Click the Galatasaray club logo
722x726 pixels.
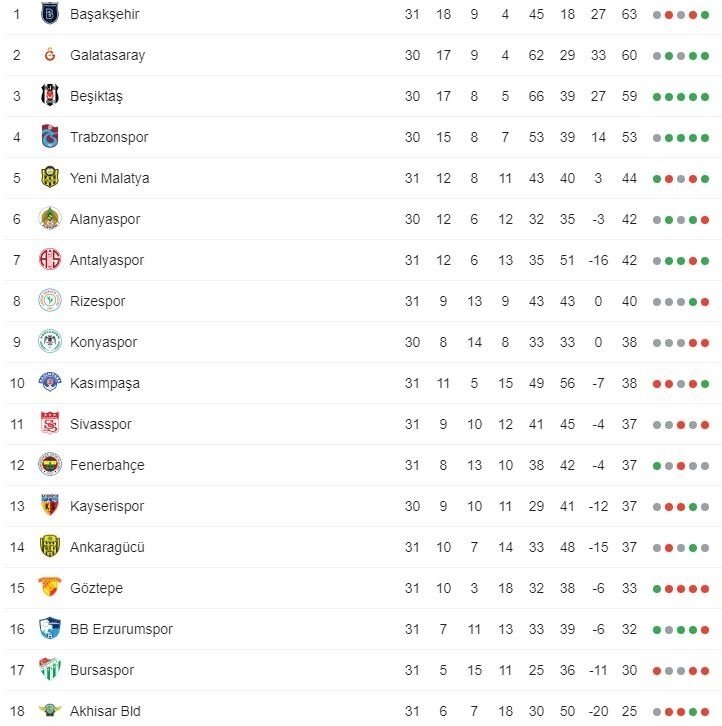point(49,55)
